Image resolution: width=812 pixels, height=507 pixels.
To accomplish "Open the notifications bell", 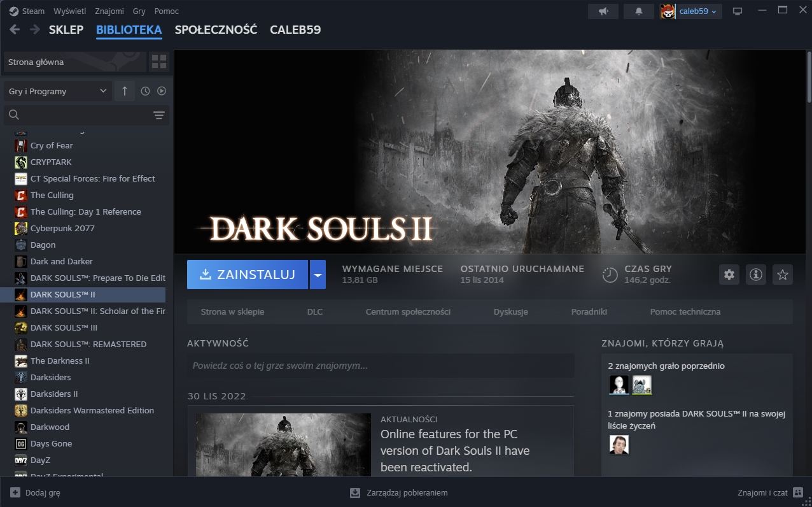I will 639,11.
